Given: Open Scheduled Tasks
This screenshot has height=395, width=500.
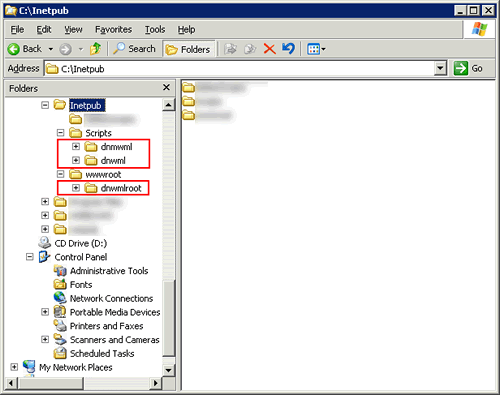Looking at the screenshot, I should [102, 353].
